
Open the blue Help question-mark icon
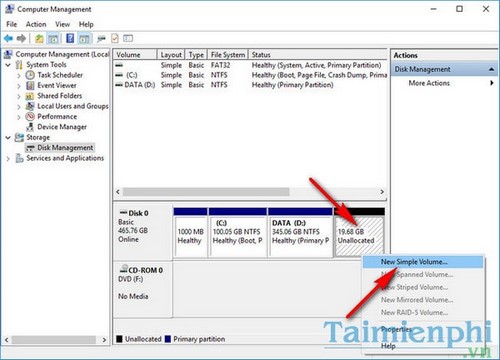(70, 38)
